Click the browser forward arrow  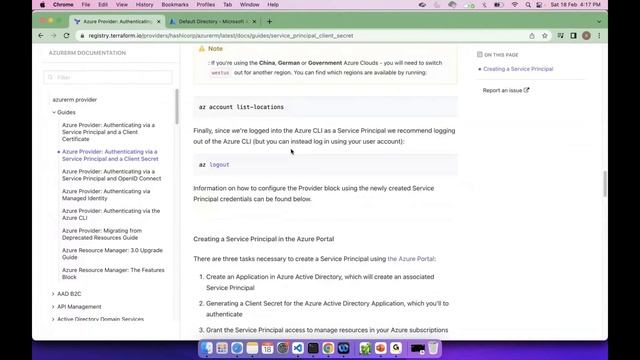pos(53,36)
